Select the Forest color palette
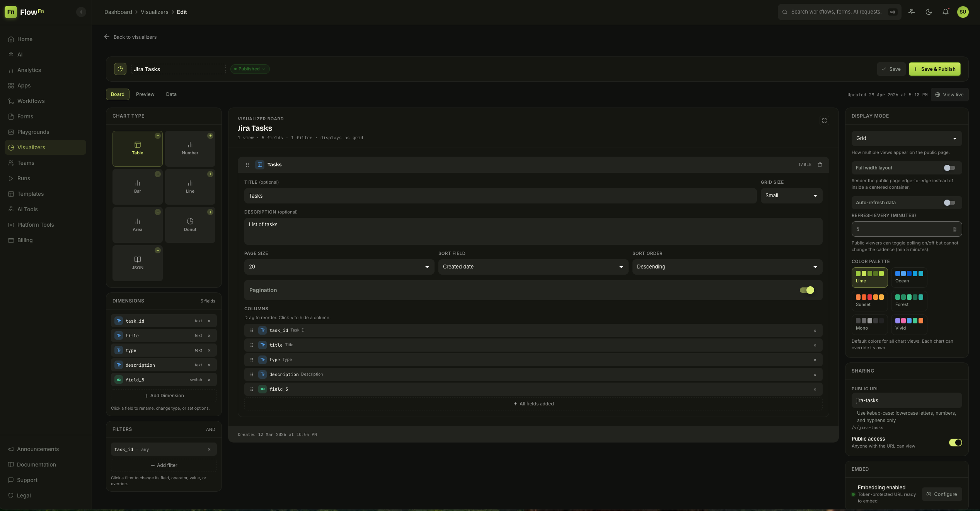This screenshot has height=511, width=980. (909, 301)
